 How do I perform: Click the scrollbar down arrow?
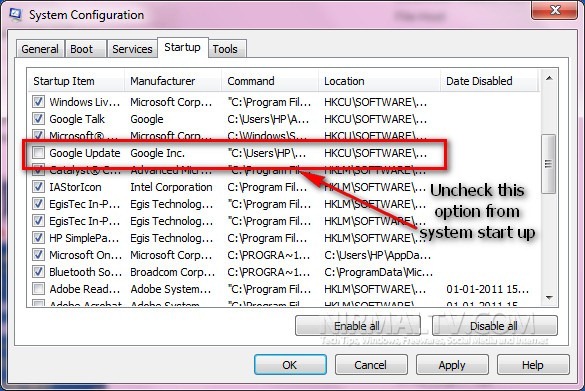pyautogui.click(x=549, y=297)
